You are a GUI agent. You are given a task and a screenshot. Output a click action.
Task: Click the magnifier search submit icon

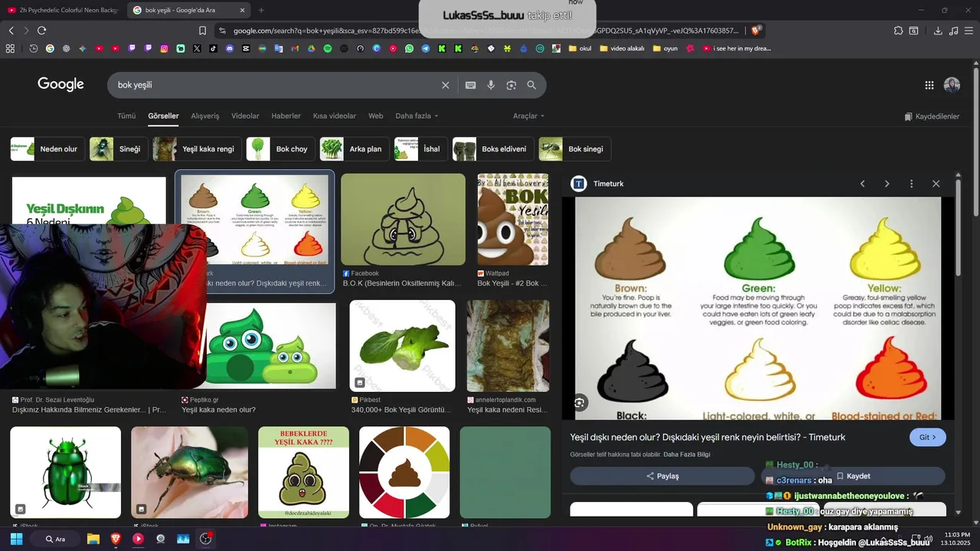(531, 85)
